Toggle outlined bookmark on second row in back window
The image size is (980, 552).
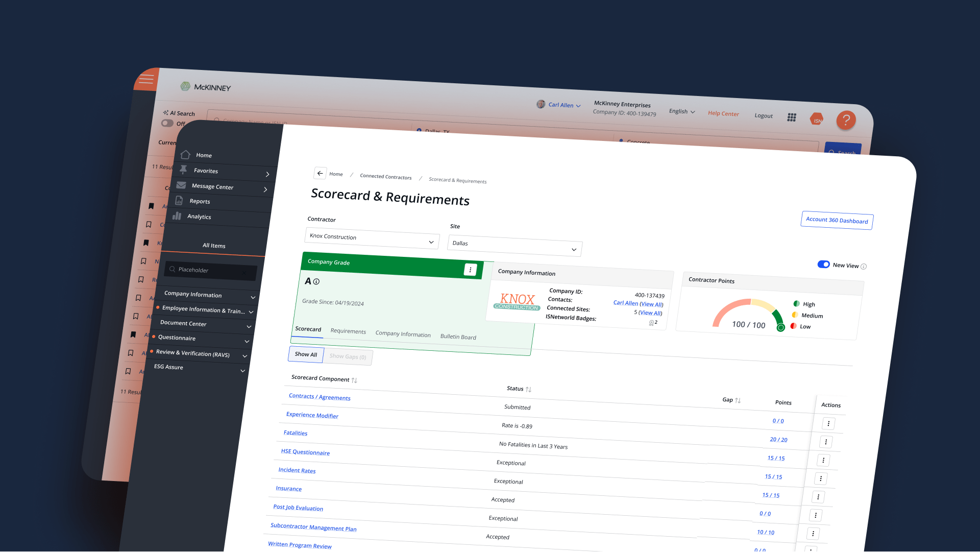pyautogui.click(x=149, y=225)
